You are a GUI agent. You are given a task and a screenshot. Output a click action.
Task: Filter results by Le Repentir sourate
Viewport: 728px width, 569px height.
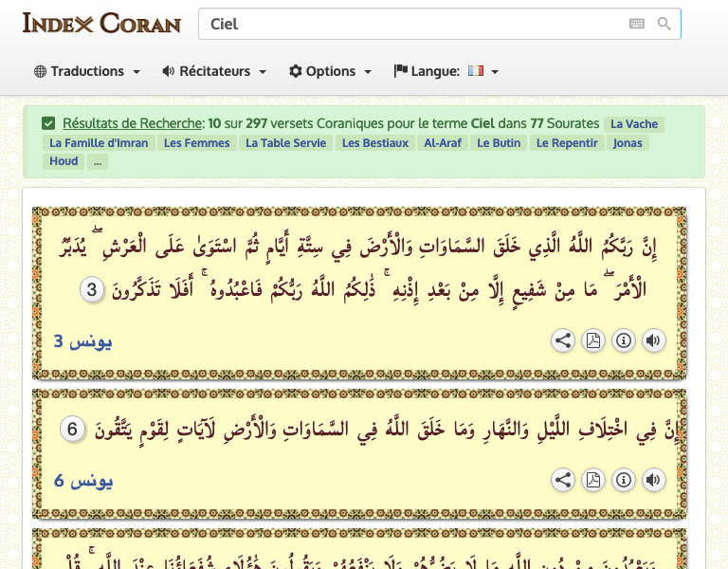click(567, 143)
